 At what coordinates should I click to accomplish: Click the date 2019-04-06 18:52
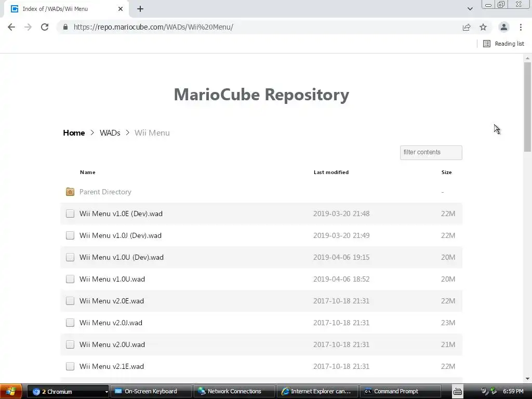pos(341,279)
